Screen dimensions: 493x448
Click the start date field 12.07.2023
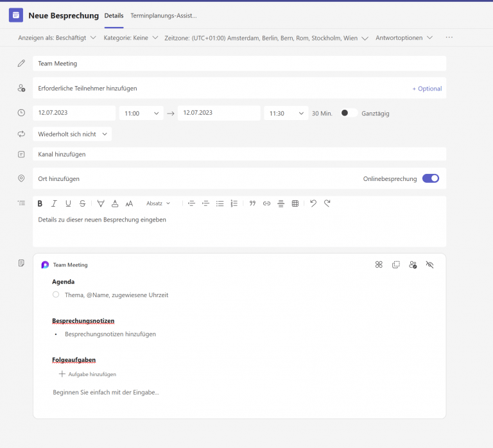[74, 113]
